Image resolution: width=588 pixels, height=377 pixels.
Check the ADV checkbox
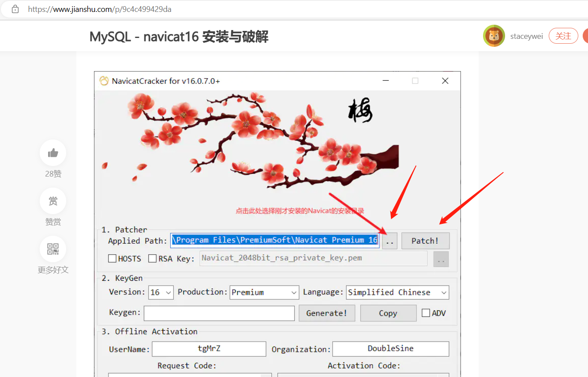426,313
